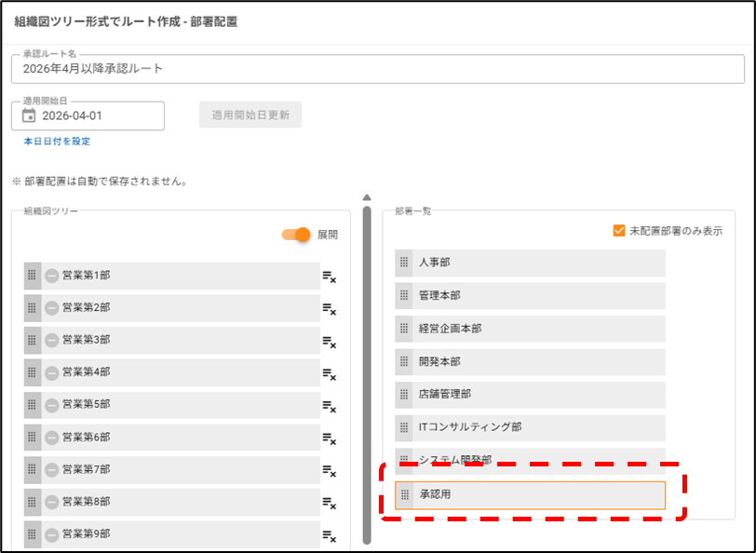756x553 pixels.
Task: Click the remove icon beside 営業第1部
Action: [329, 276]
